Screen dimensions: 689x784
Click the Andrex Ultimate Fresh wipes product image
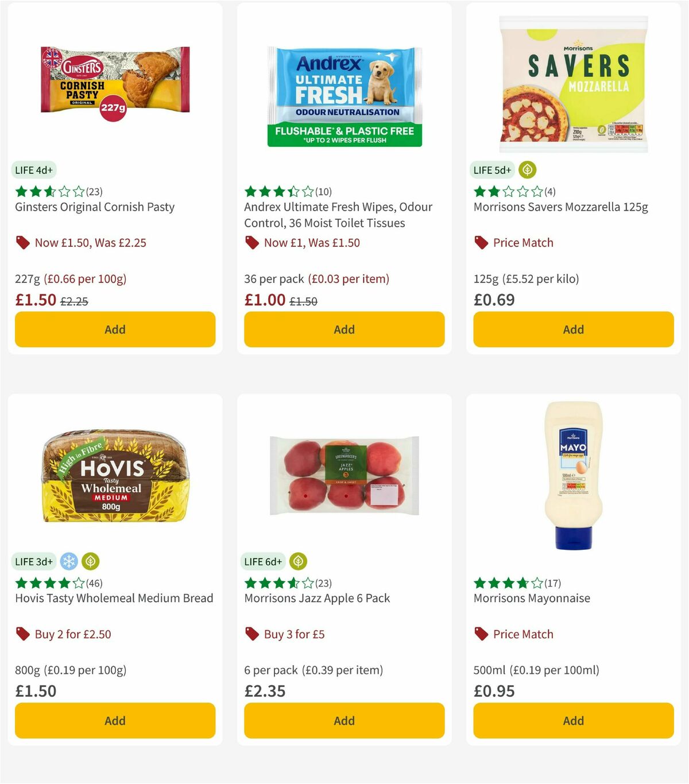pos(344,95)
